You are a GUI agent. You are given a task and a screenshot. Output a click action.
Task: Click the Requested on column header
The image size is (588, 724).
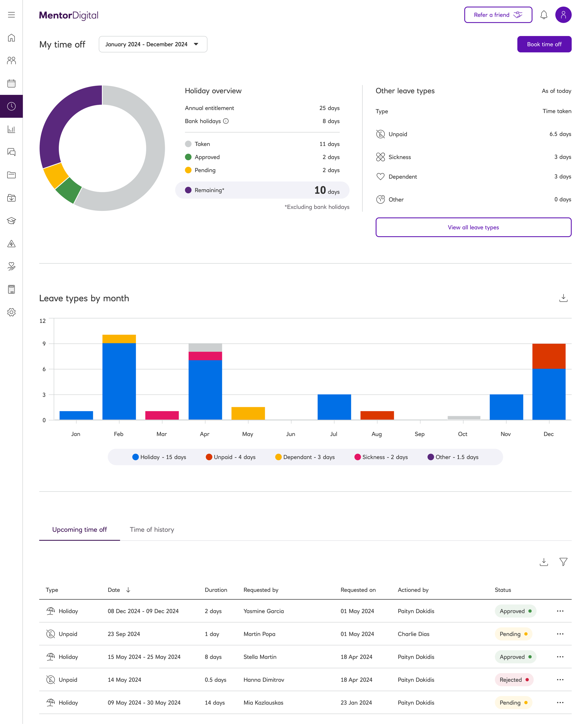pyautogui.click(x=358, y=590)
